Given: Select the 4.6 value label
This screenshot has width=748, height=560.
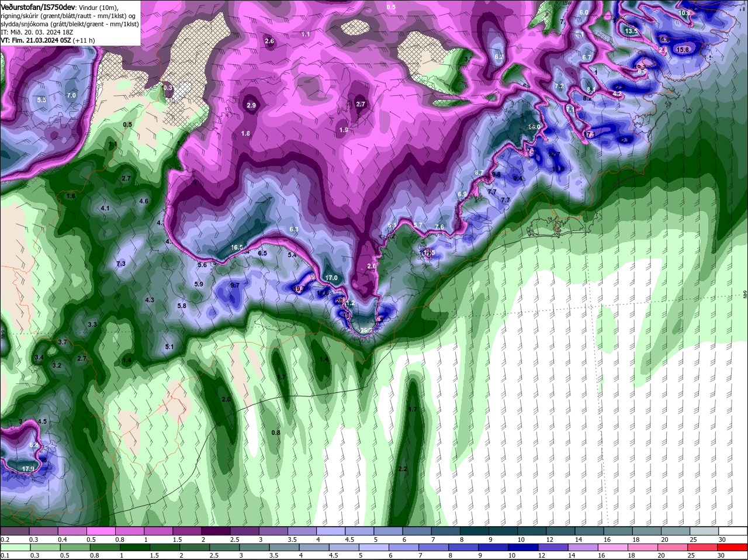Looking at the screenshot, I should 144,201.
